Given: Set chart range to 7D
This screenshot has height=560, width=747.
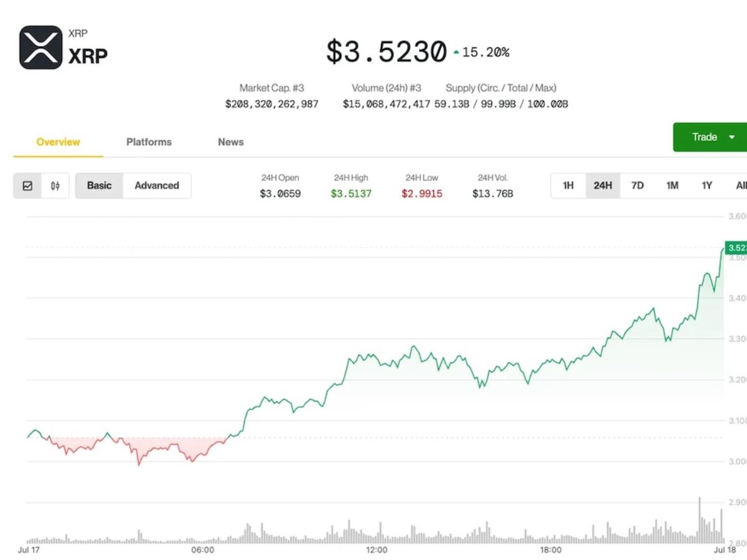Looking at the screenshot, I should (637, 185).
